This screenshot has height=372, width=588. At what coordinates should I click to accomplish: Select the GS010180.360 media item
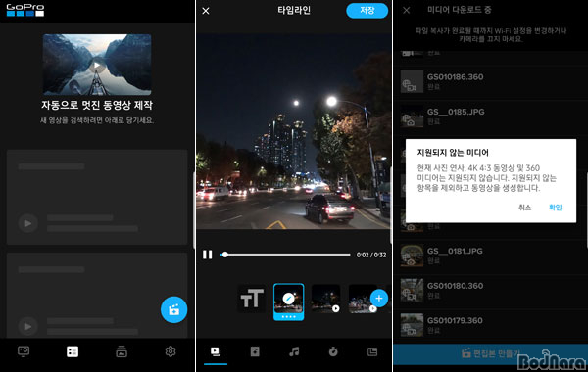[491, 290]
